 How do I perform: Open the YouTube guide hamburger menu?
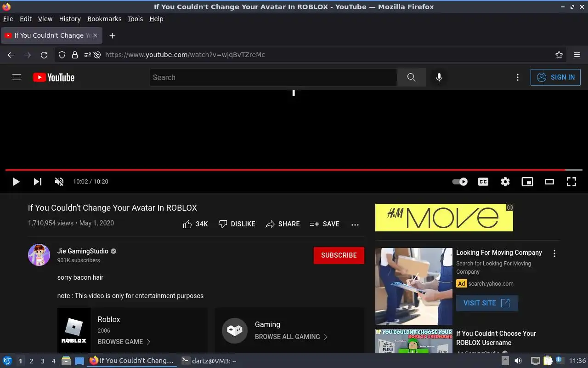[17, 77]
